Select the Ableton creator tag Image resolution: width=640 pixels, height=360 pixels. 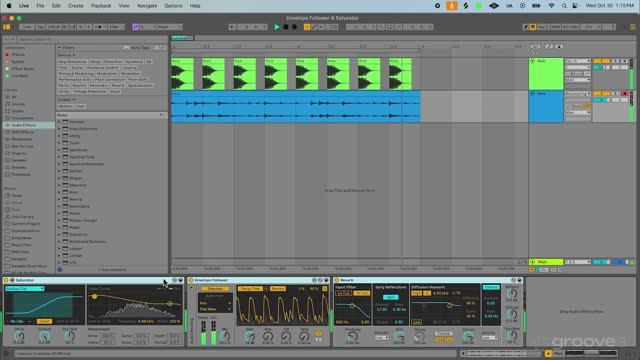tap(65, 106)
